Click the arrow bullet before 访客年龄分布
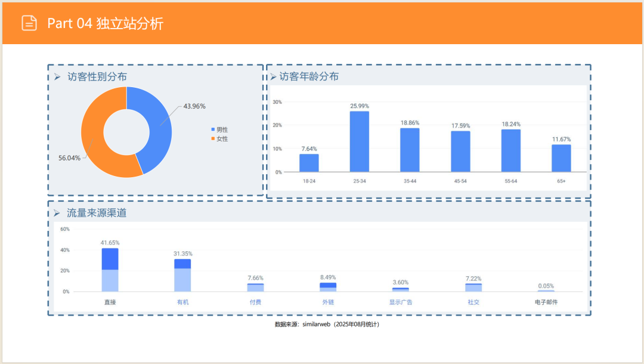644x364 pixels. point(273,76)
